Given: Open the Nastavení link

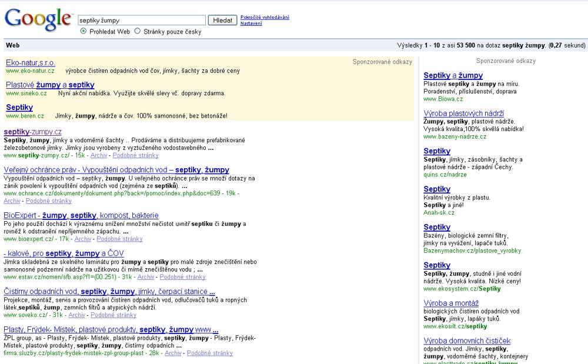Looking at the screenshot, I should [251, 24].
